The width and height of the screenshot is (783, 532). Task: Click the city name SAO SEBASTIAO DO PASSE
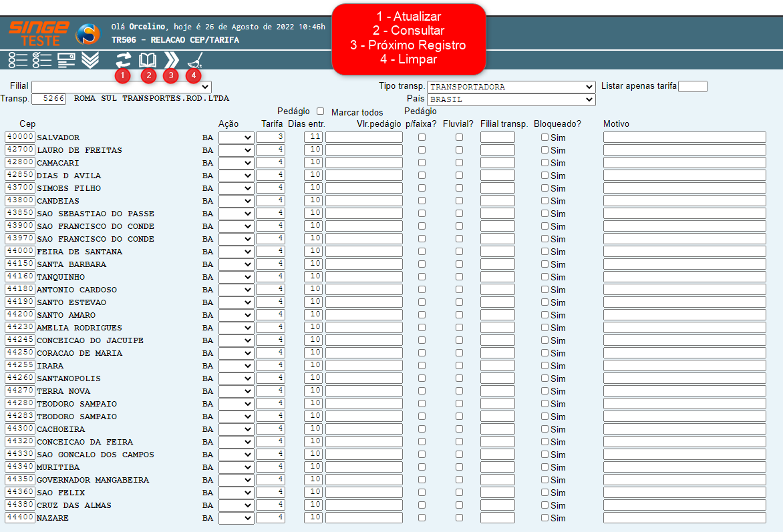tap(96, 214)
